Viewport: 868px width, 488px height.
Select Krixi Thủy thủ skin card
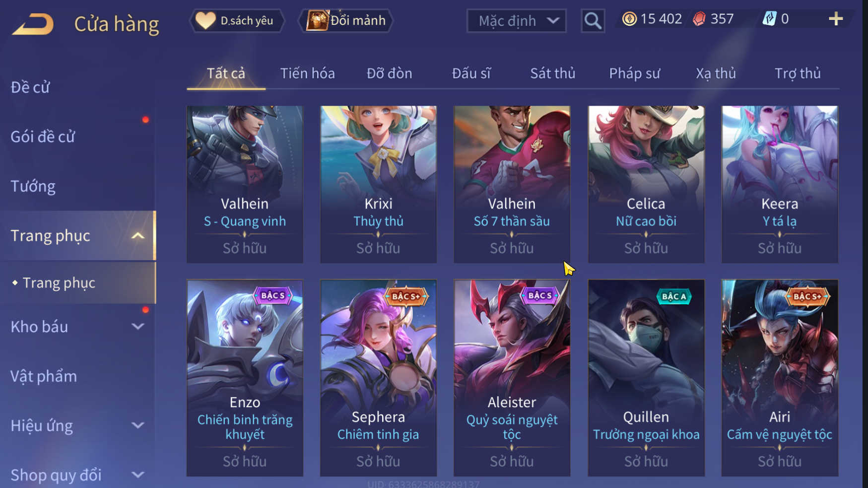378,184
